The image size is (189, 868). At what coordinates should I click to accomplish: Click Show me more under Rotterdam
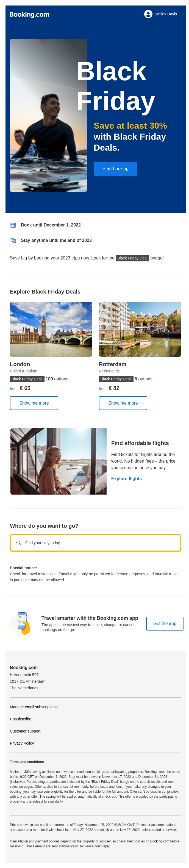123,403
